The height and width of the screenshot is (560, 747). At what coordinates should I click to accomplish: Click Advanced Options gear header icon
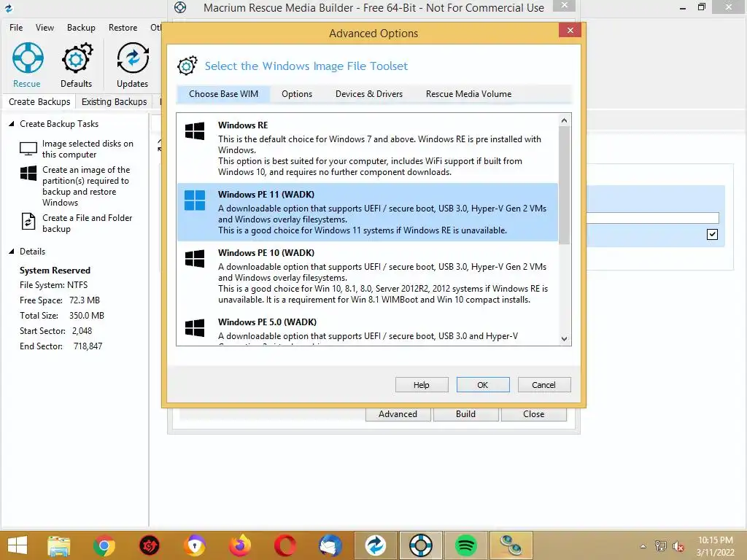tap(187, 66)
